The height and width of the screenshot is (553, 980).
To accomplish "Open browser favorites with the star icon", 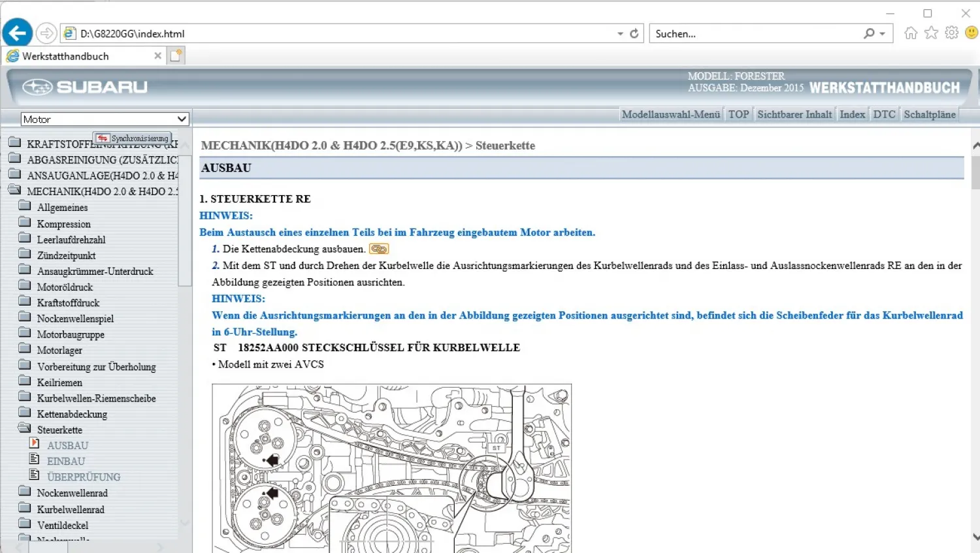I will (931, 32).
